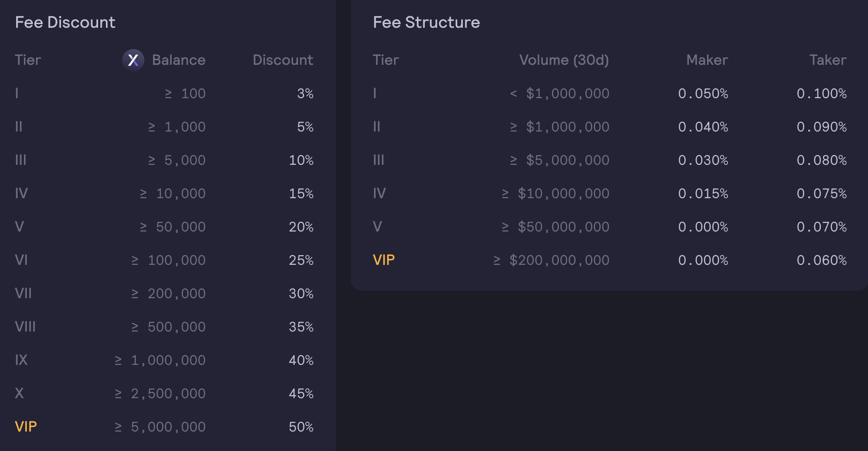Click the Volume (30d) column header
Viewport: 868px width, 451px height.
[x=564, y=60]
